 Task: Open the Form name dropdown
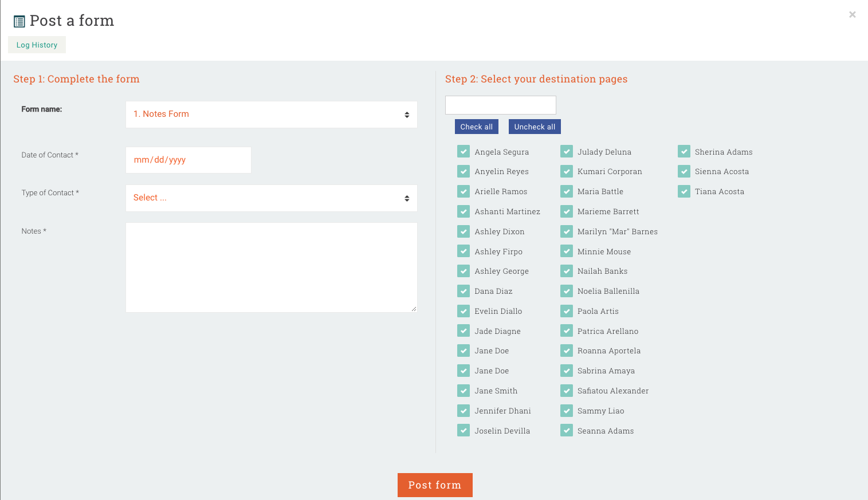coord(271,115)
